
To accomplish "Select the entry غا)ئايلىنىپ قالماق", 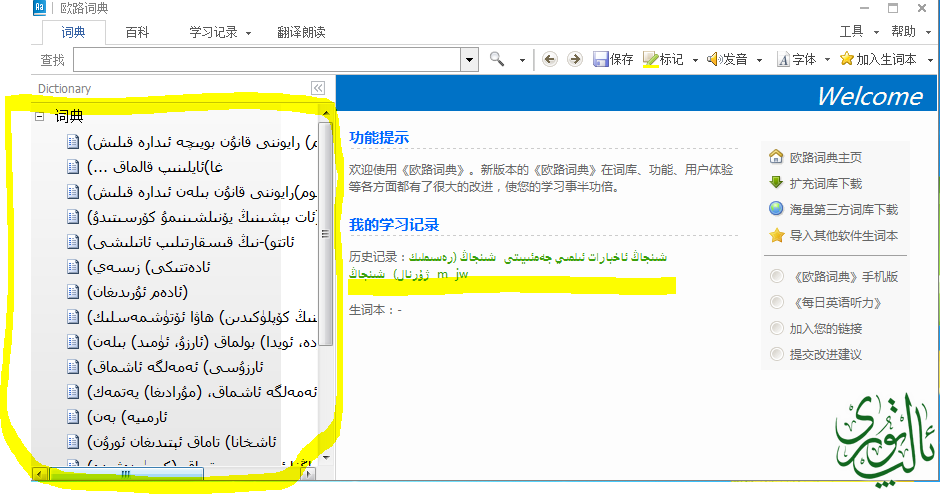I will (155, 167).
